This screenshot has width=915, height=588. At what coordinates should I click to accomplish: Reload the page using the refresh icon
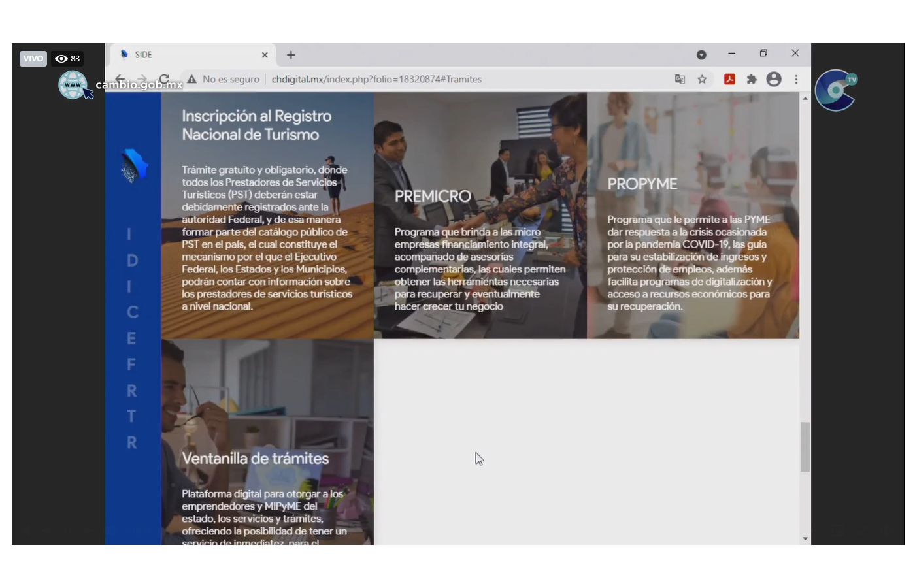click(x=164, y=78)
